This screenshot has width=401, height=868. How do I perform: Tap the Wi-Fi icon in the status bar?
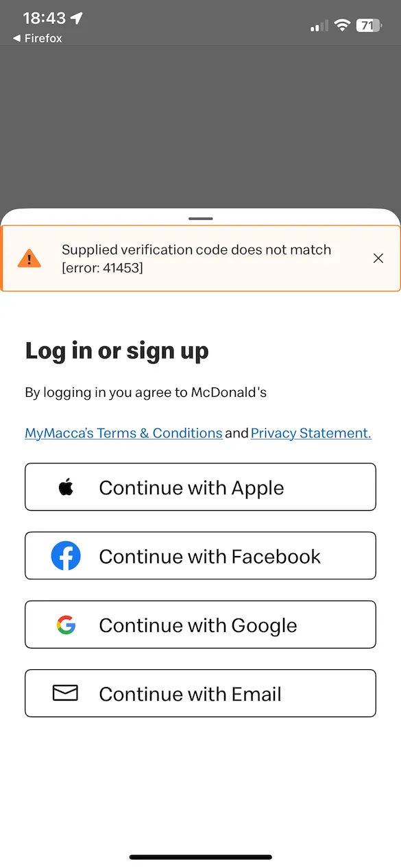coord(343,25)
